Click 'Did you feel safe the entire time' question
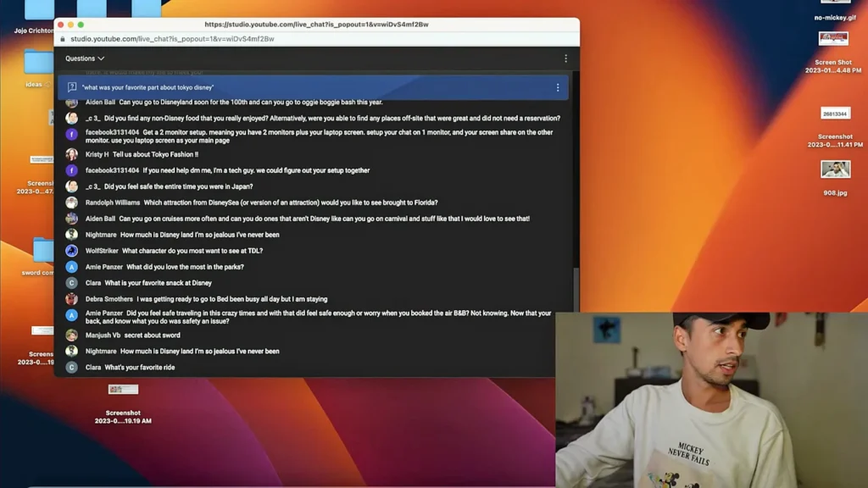The image size is (868, 488). (178, 186)
